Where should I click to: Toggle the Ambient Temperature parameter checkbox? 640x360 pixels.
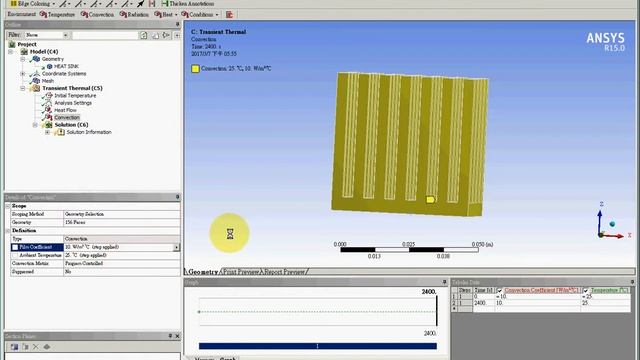click(x=15, y=256)
